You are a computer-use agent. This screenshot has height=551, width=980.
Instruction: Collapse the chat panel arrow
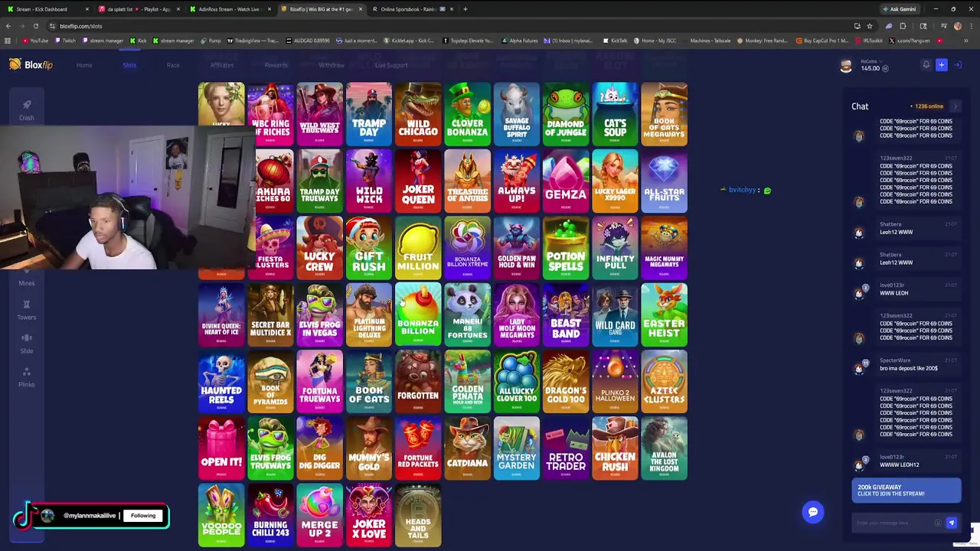[x=955, y=106]
